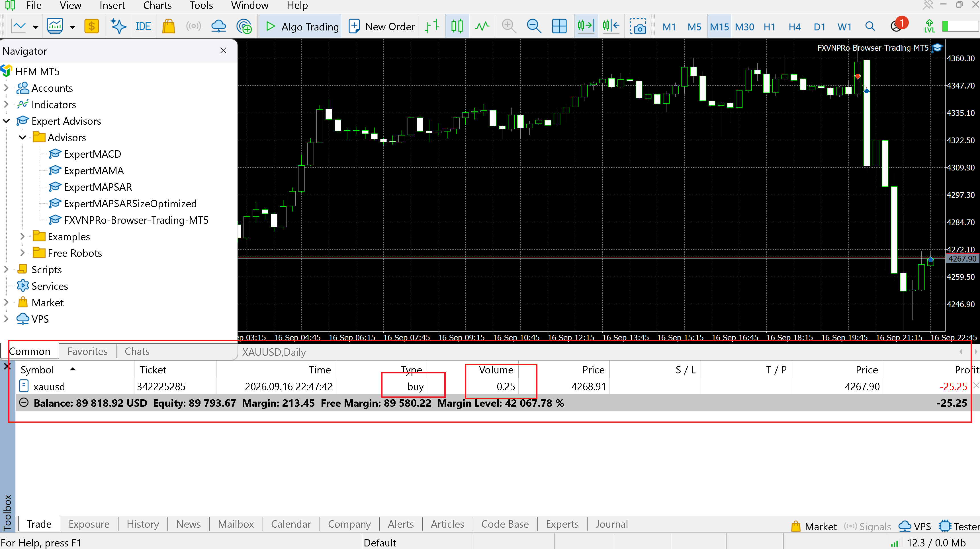Open the dropdown beside templates monitor icon

tap(72, 27)
